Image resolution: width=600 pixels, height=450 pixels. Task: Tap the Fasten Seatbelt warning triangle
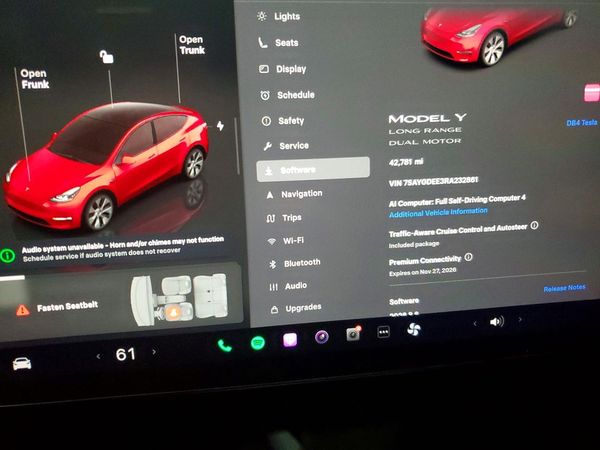pos(22,310)
